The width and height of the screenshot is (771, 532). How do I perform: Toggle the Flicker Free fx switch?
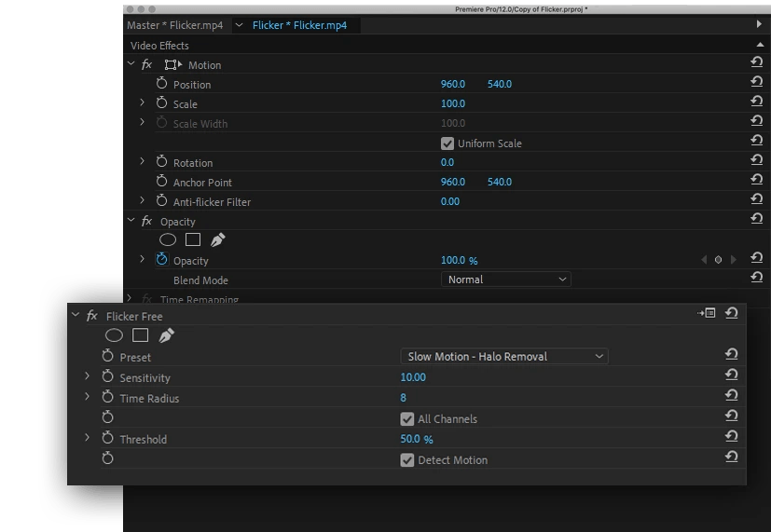pos(92,316)
